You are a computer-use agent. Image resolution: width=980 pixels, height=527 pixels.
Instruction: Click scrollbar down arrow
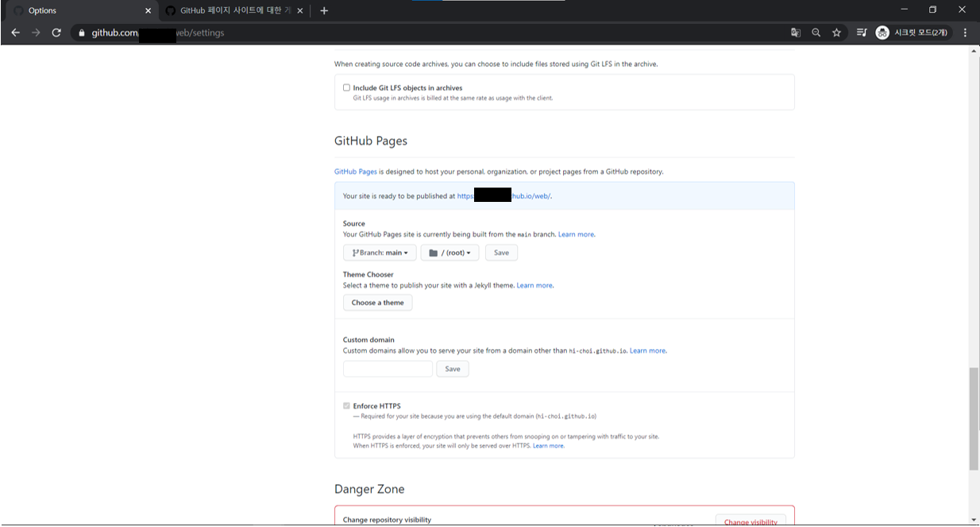tap(974, 519)
